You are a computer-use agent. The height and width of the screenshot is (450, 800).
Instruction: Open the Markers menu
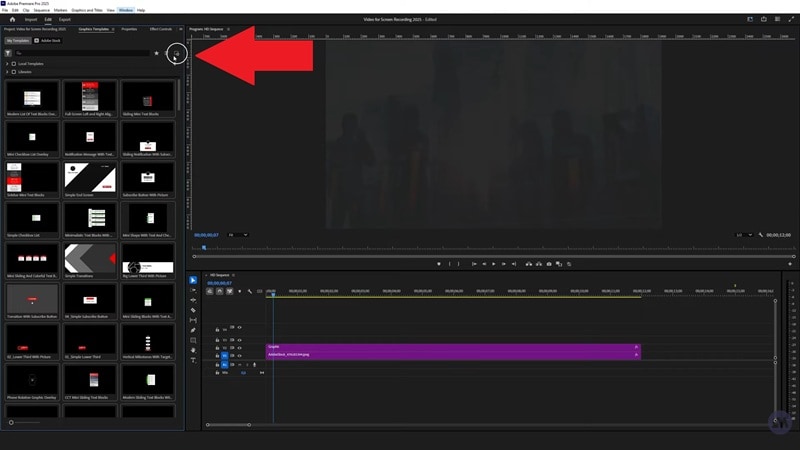[60, 10]
